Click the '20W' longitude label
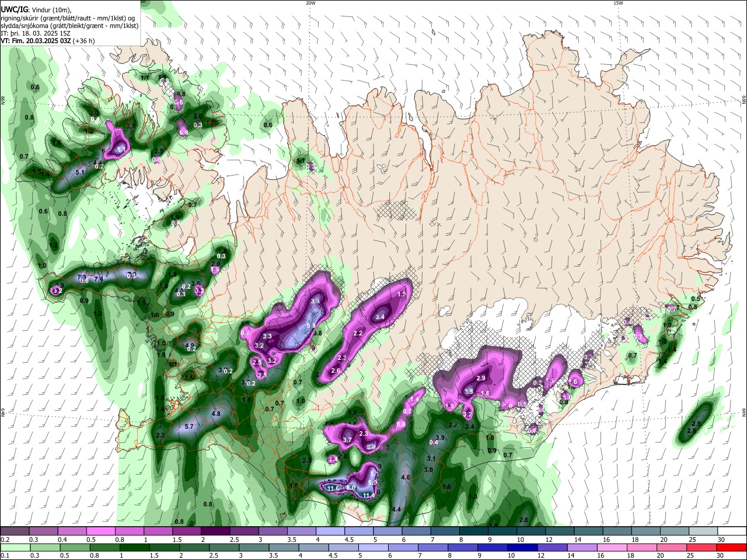This screenshot has height=560, width=747. [x=310, y=3]
